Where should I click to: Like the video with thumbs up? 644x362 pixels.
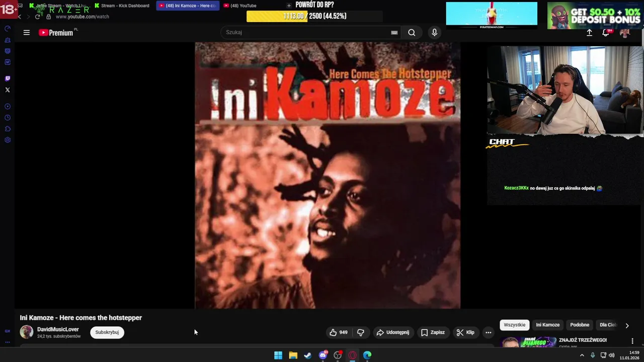click(x=339, y=332)
